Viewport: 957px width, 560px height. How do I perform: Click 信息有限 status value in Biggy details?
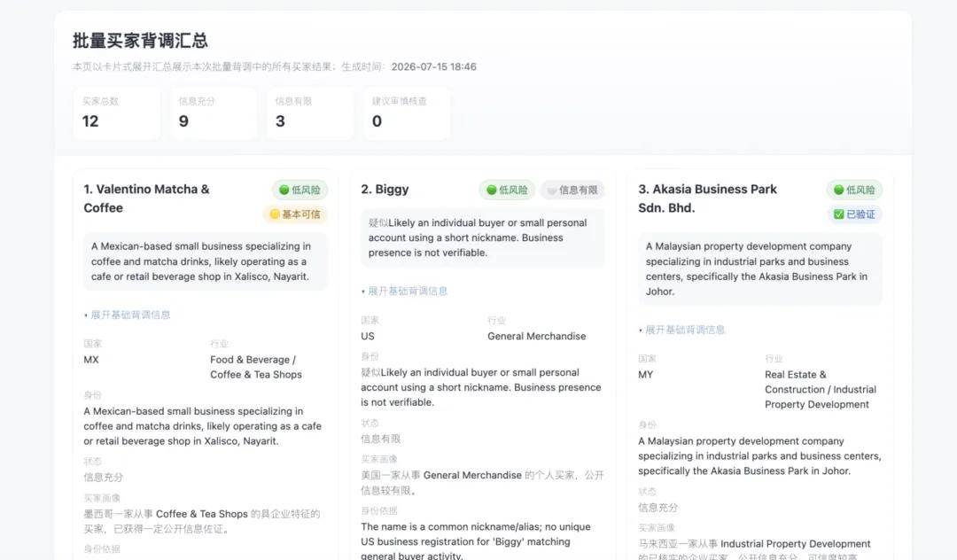[x=380, y=439]
